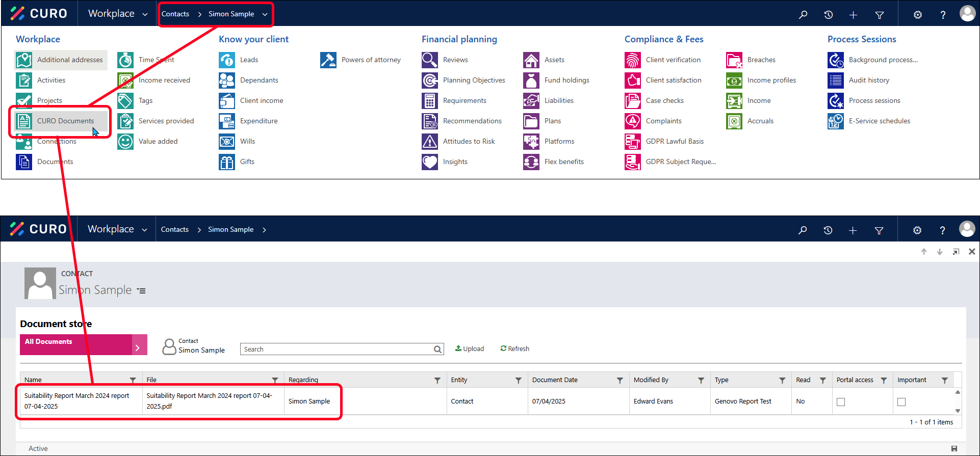Open the Leads section

[x=239, y=60]
